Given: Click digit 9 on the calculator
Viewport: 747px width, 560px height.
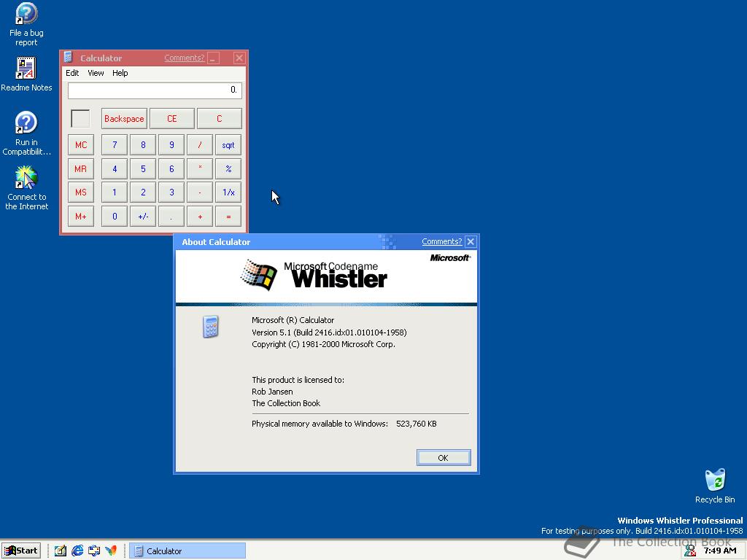Looking at the screenshot, I should pyautogui.click(x=171, y=145).
